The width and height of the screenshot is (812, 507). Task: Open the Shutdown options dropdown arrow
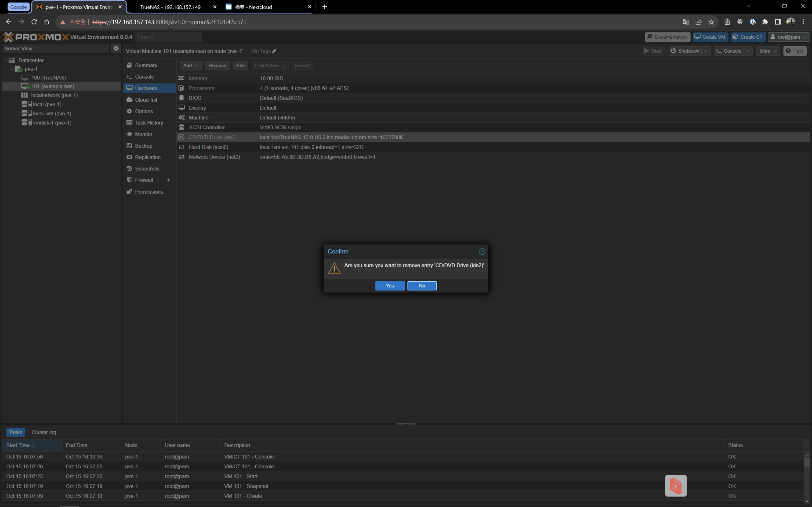click(706, 51)
